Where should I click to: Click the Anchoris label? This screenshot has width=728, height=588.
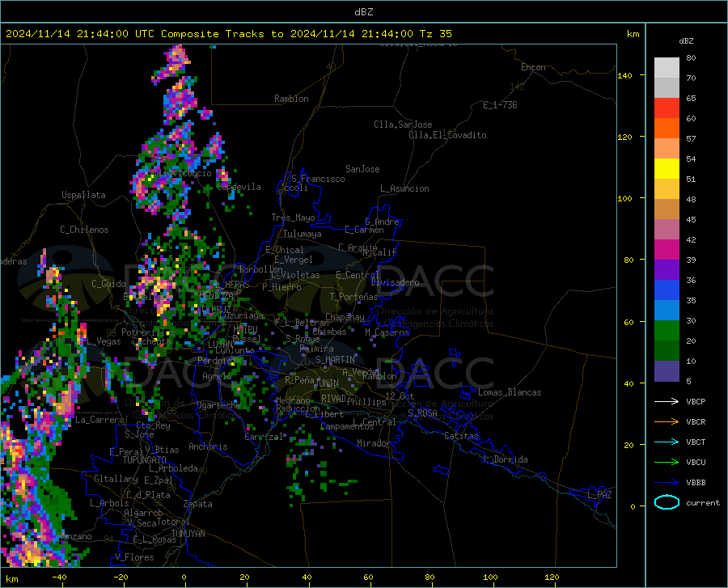coord(208,447)
